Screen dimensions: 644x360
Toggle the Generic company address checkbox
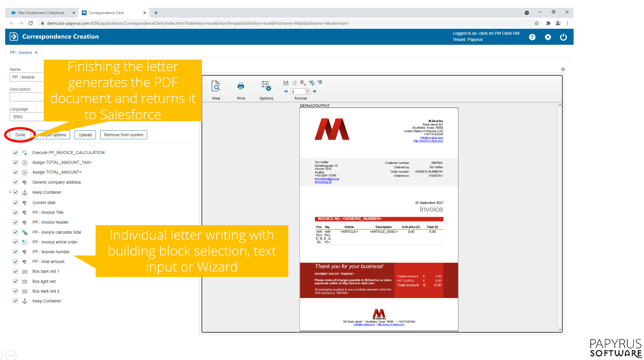coord(15,182)
